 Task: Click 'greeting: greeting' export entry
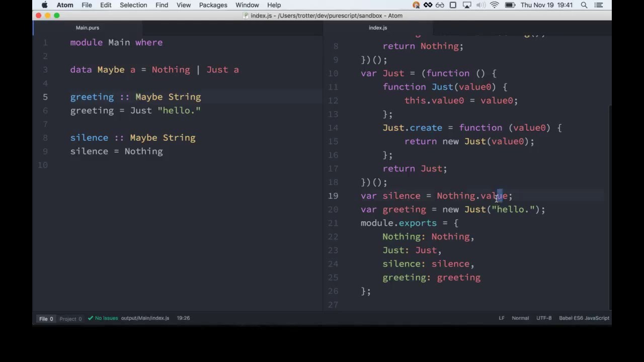pyautogui.click(x=431, y=277)
